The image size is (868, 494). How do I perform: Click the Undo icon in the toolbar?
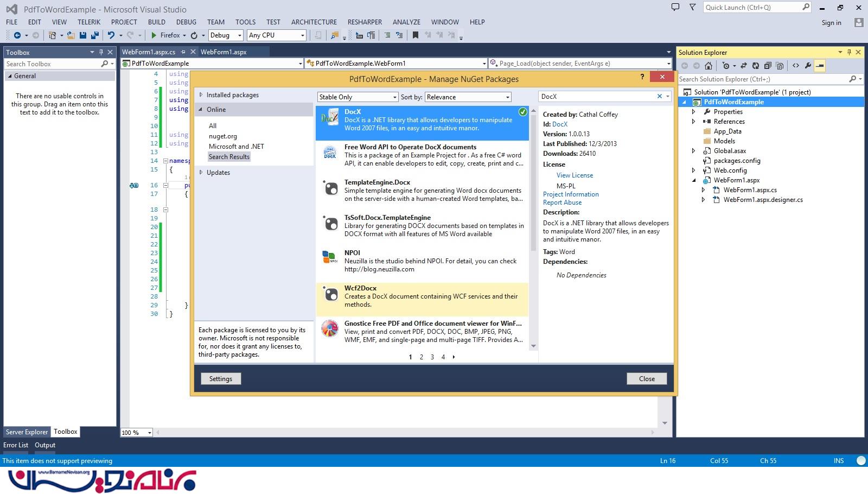(x=111, y=35)
